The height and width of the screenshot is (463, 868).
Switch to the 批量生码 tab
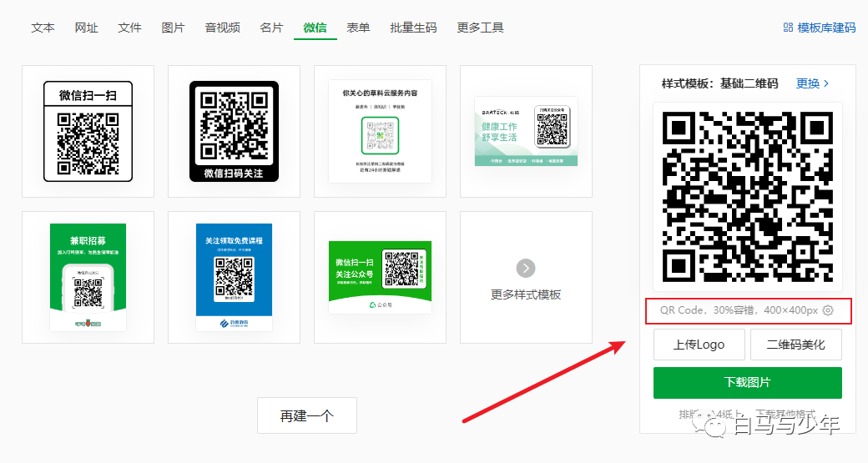click(413, 28)
